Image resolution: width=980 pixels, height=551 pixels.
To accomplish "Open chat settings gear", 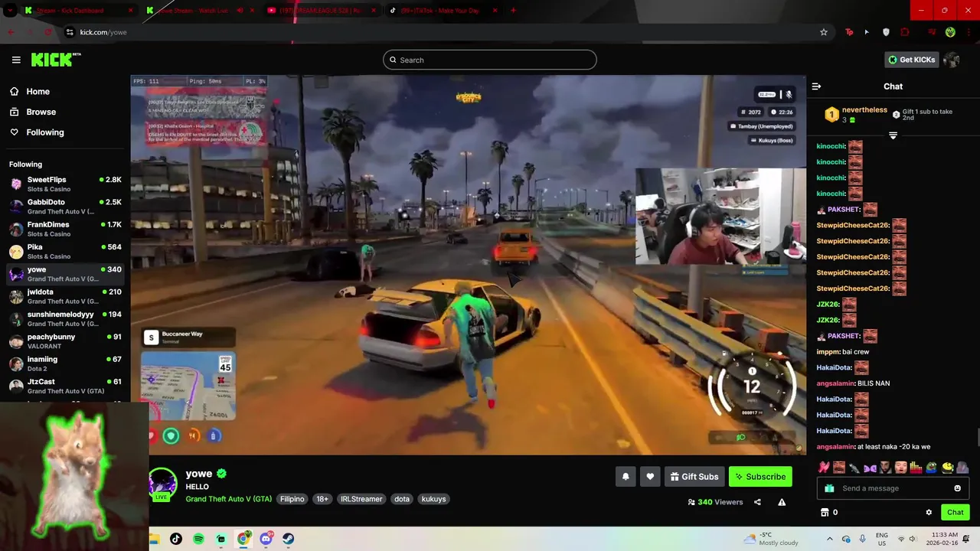I will click(x=929, y=512).
